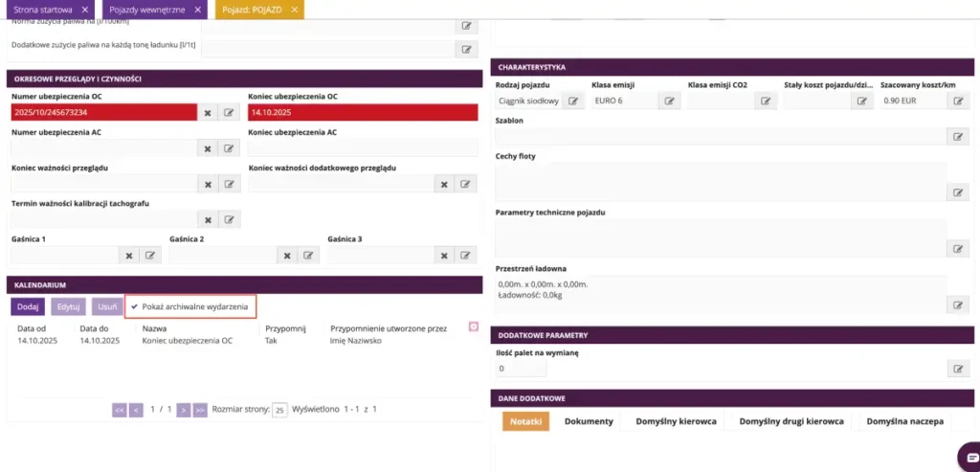Edit the Przestrzeń ładowna dimensions
The image size is (980, 472).
957,305
